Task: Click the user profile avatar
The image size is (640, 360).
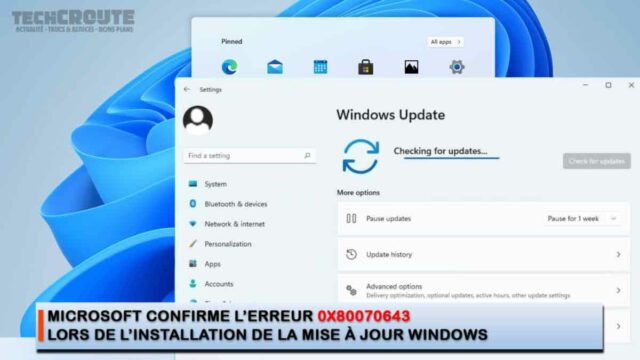Action: tap(198, 120)
